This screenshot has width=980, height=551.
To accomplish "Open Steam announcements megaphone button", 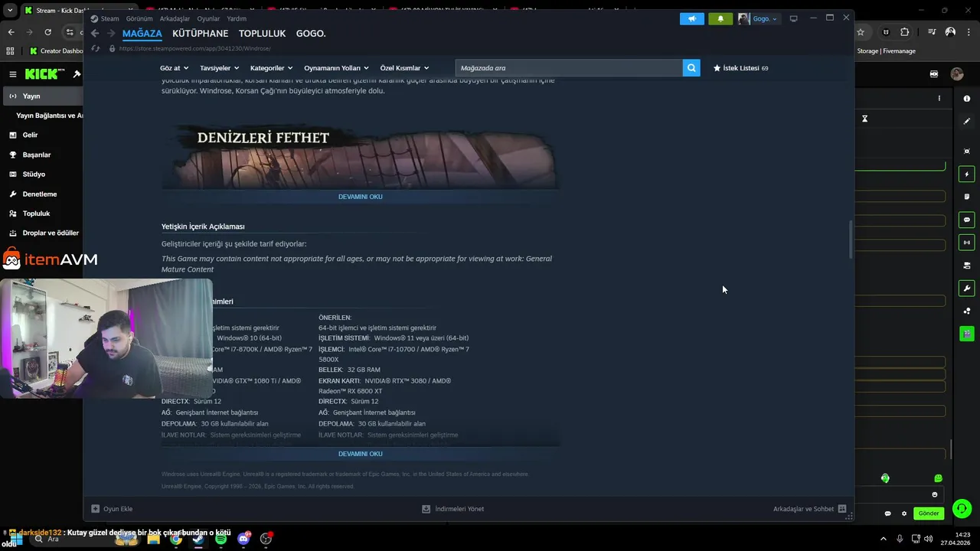I will 691,18.
